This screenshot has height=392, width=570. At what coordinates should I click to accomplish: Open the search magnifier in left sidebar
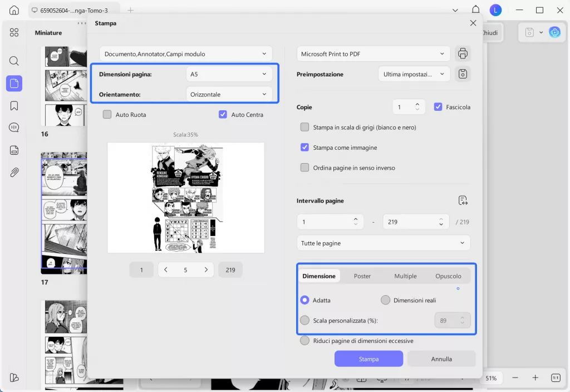tap(14, 61)
